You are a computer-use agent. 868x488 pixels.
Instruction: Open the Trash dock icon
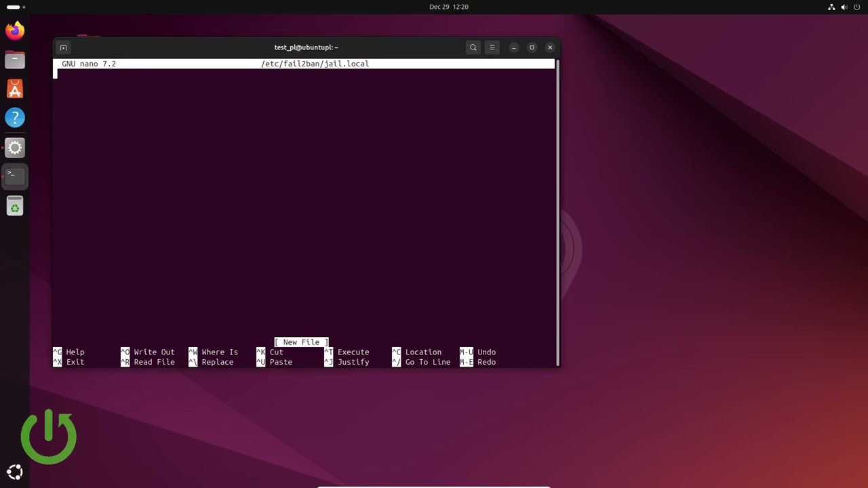(x=15, y=205)
